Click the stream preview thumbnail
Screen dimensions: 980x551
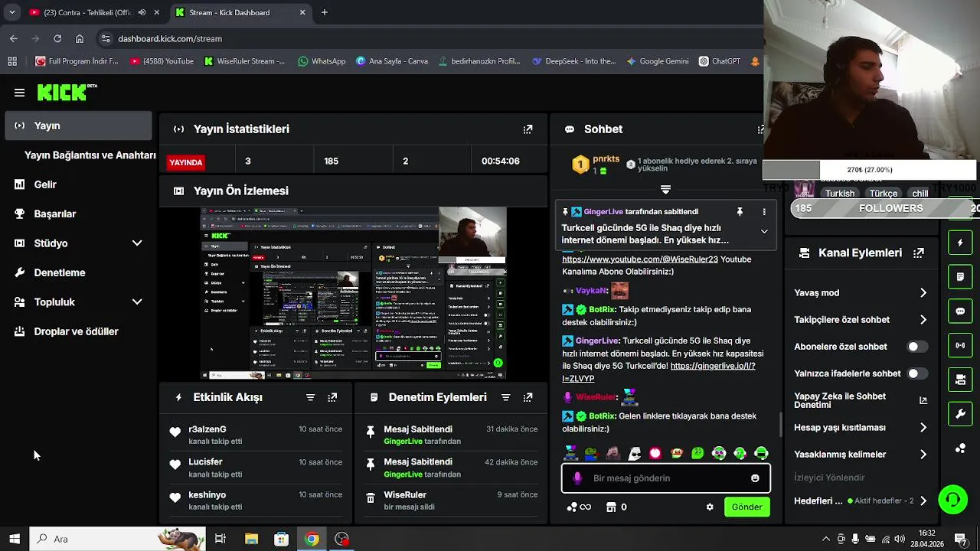coord(354,293)
